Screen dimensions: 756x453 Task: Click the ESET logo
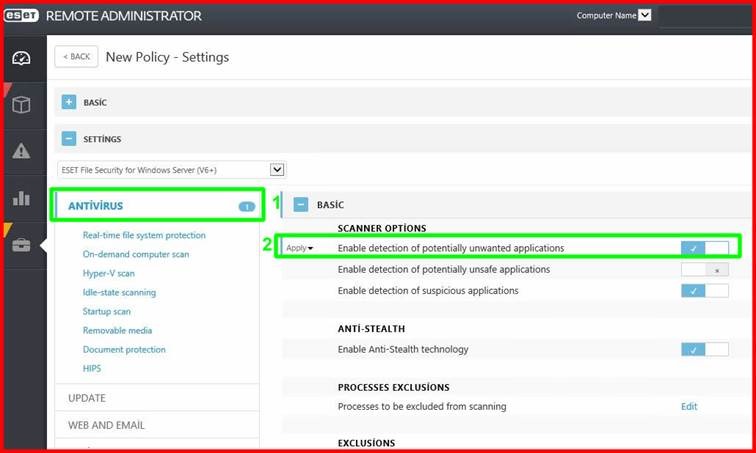[x=21, y=15]
